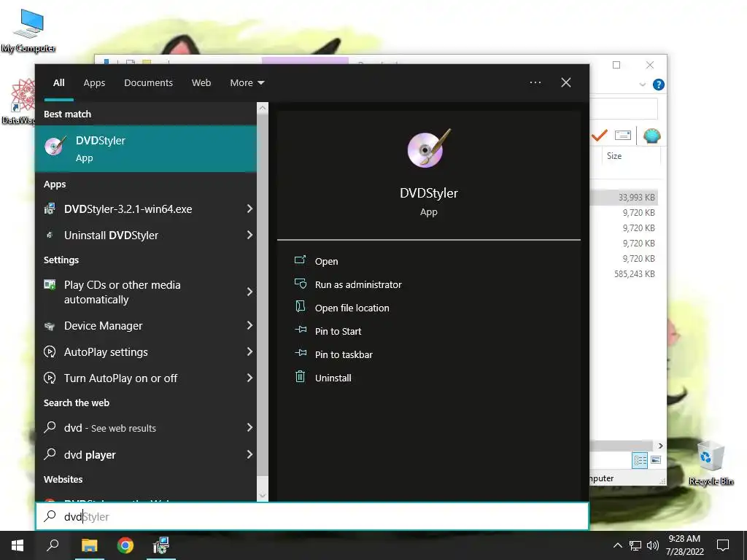Choose Uninstall in the preview pane
This screenshot has height=560, width=747.
pos(333,378)
